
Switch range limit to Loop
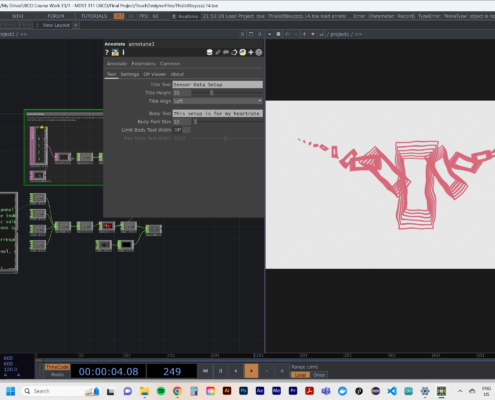(300, 375)
